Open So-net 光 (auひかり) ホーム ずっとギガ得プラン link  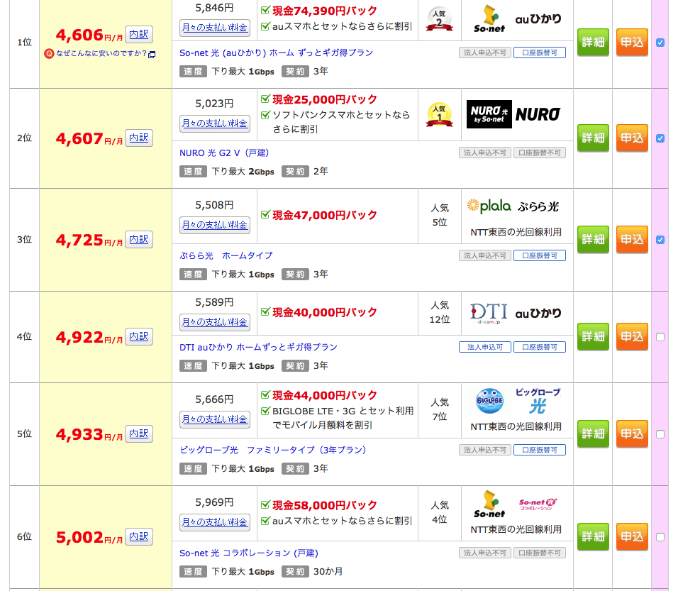tap(276, 53)
